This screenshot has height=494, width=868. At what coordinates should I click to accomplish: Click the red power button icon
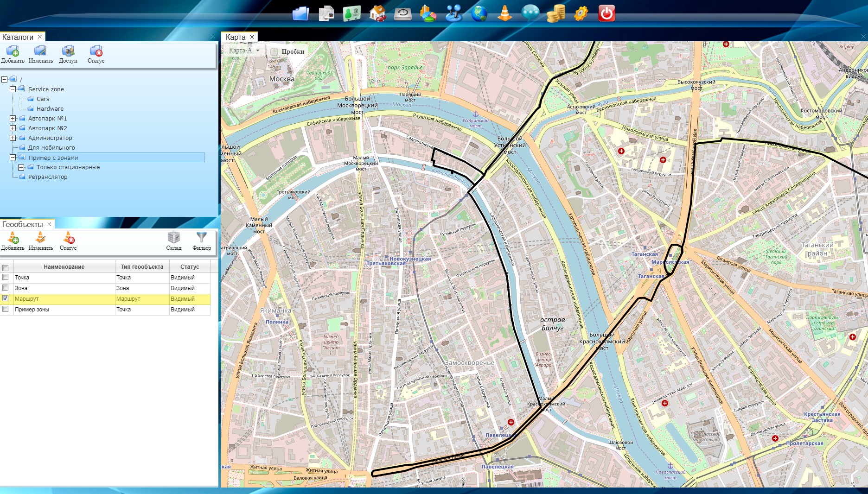tap(606, 13)
